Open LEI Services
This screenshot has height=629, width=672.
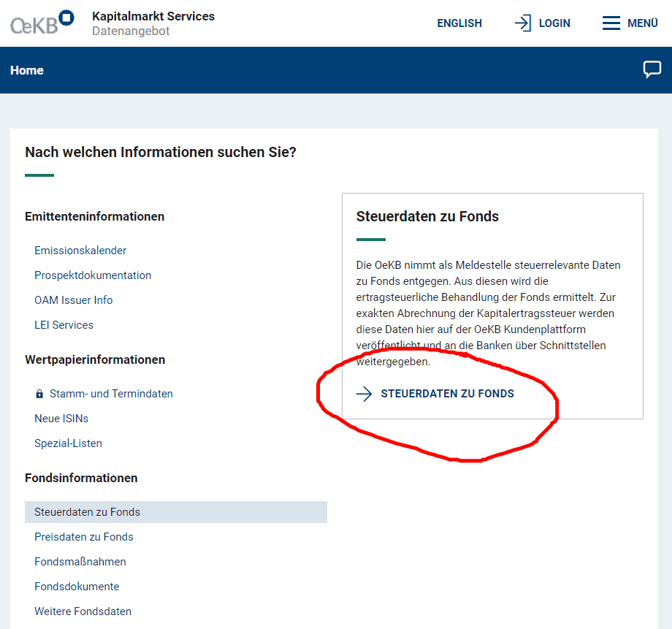64,325
